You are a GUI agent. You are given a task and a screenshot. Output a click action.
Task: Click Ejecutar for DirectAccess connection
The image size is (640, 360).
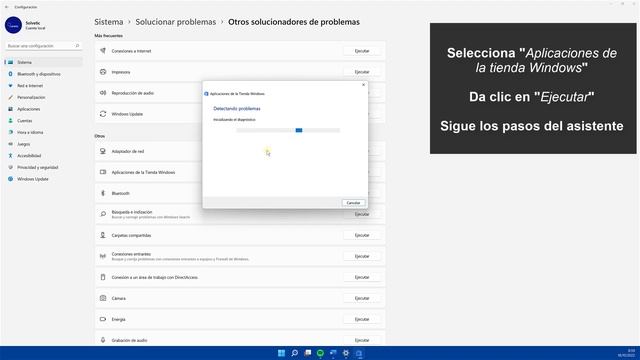362,277
